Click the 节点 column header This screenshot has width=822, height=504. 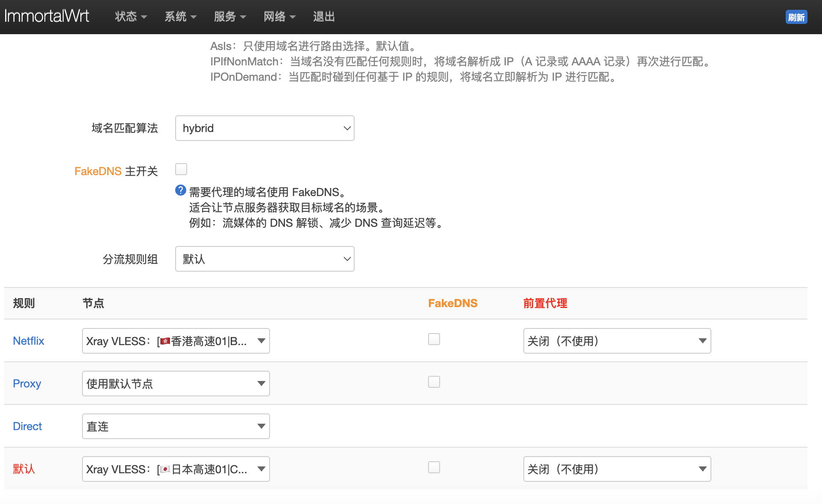(x=93, y=303)
